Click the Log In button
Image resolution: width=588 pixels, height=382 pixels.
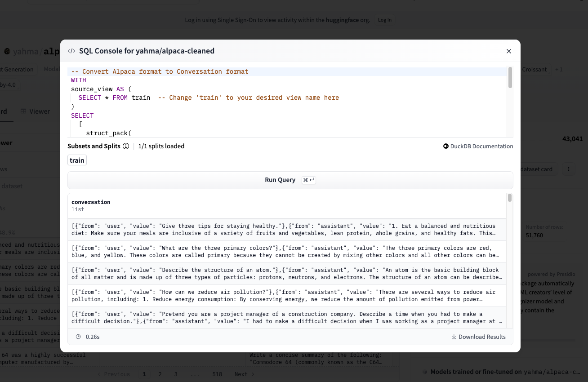click(384, 20)
